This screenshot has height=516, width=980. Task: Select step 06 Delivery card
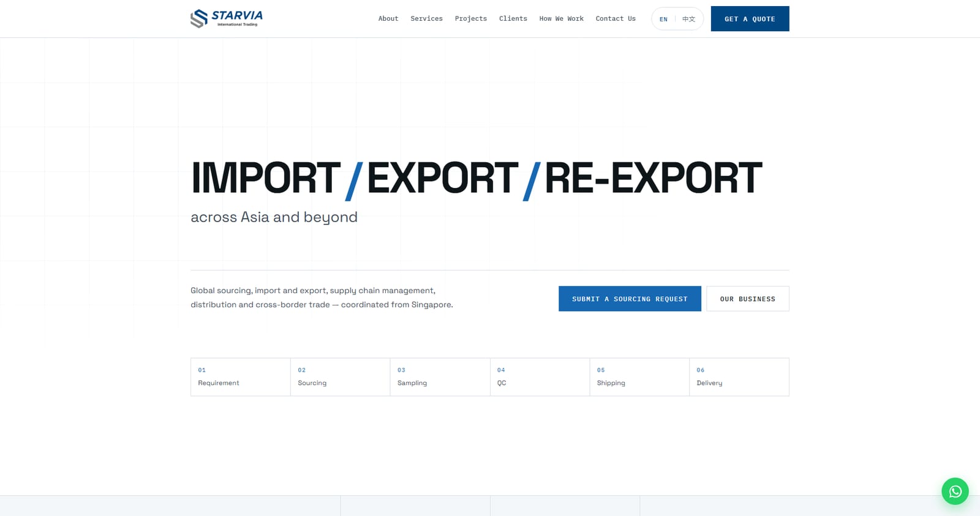(739, 377)
